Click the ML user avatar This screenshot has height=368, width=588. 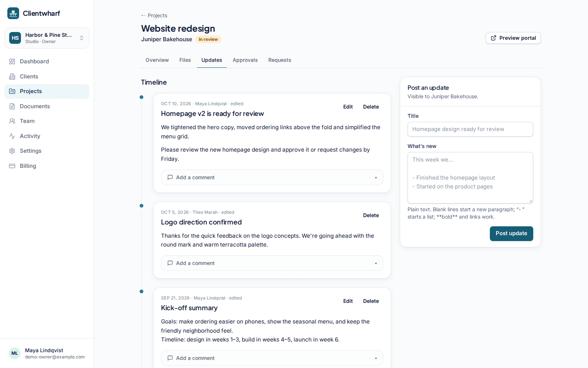pos(15,353)
